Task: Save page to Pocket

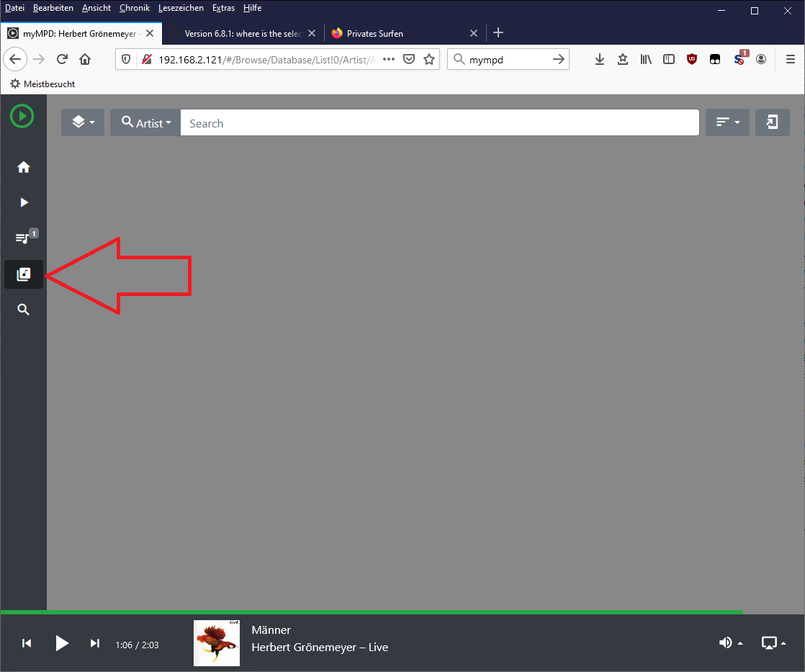Action: click(409, 60)
